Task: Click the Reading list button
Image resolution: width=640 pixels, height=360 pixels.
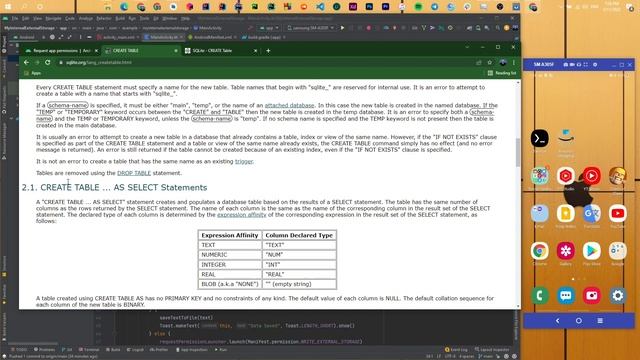Action: coord(502,73)
